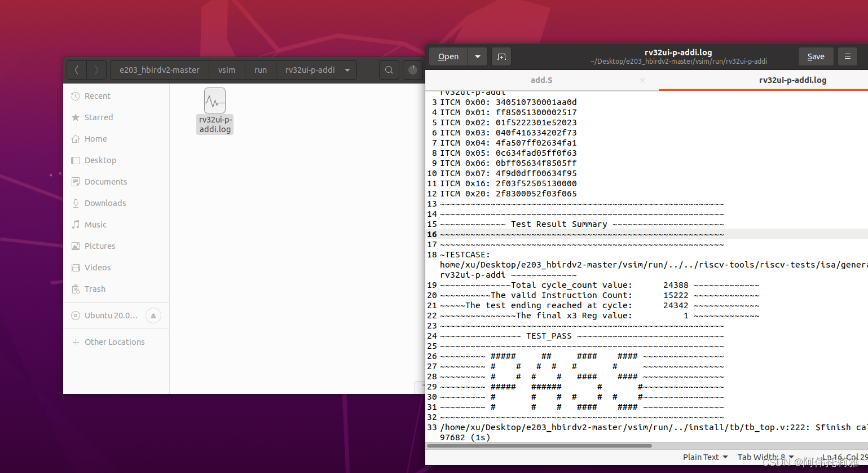The width and height of the screenshot is (868, 473).
Task: Click the Open button in gedit
Action: pos(448,56)
